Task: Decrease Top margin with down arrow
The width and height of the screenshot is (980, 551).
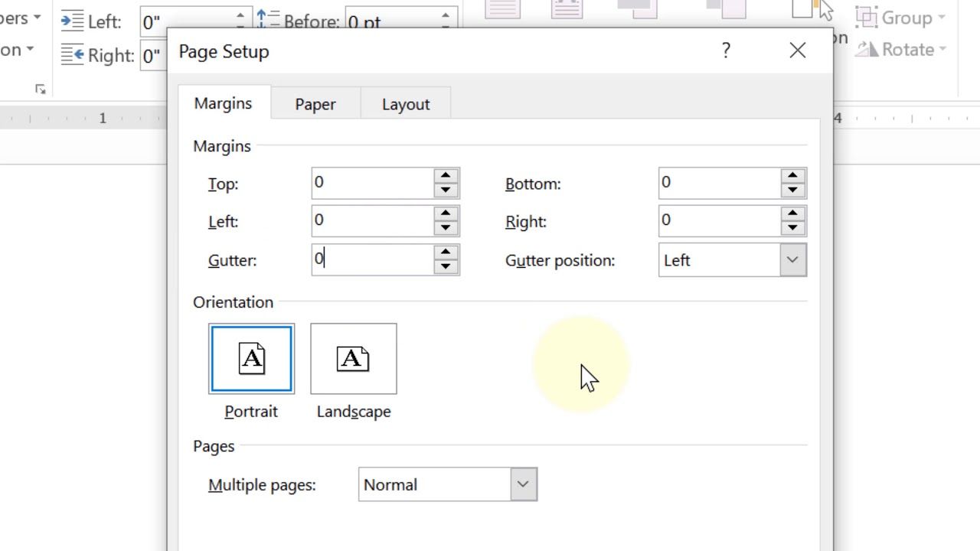Action: [446, 191]
